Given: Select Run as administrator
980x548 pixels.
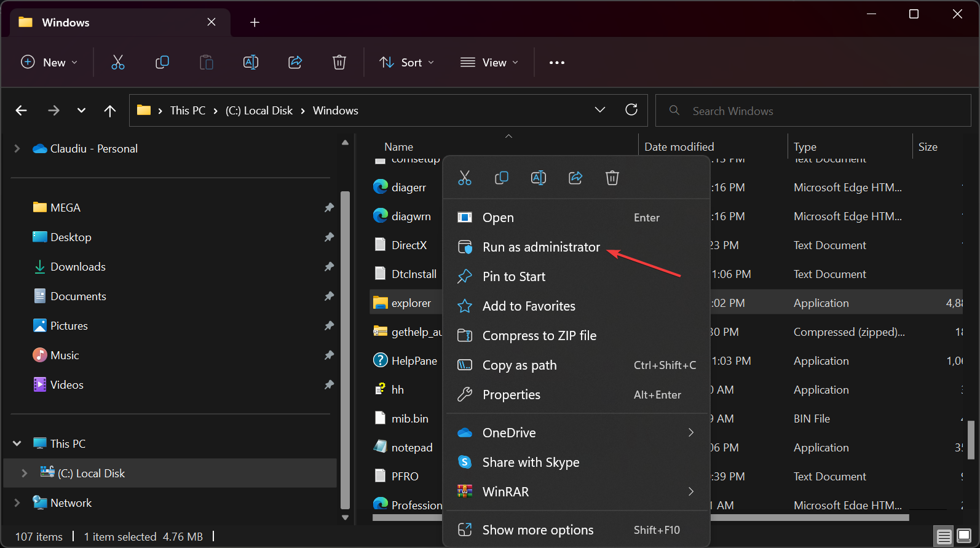Looking at the screenshot, I should click(541, 247).
